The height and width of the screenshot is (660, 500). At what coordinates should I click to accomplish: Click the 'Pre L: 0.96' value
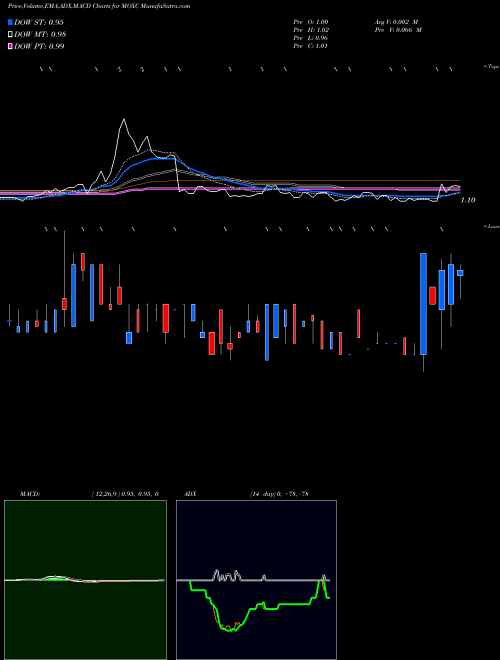[311, 38]
